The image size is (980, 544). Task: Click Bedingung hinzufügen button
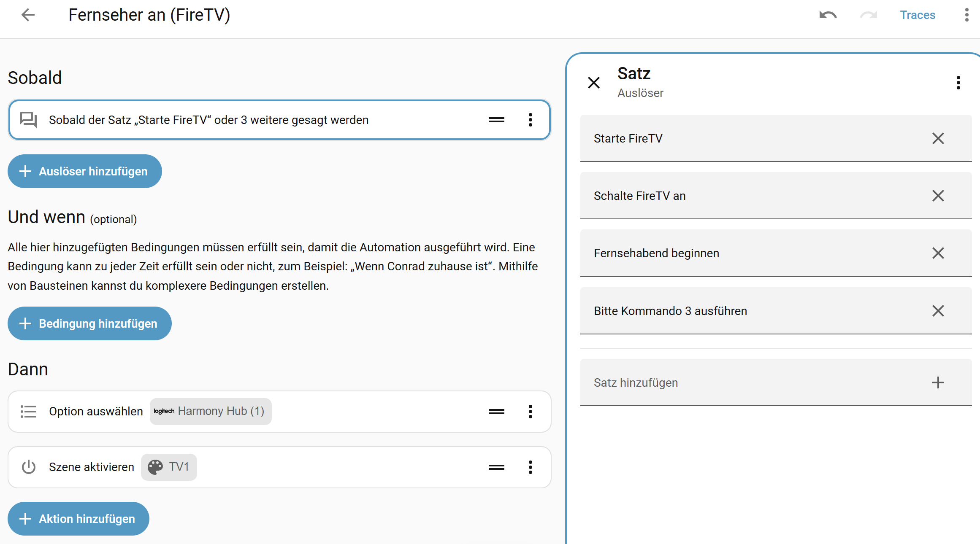click(x=89, y=323)
